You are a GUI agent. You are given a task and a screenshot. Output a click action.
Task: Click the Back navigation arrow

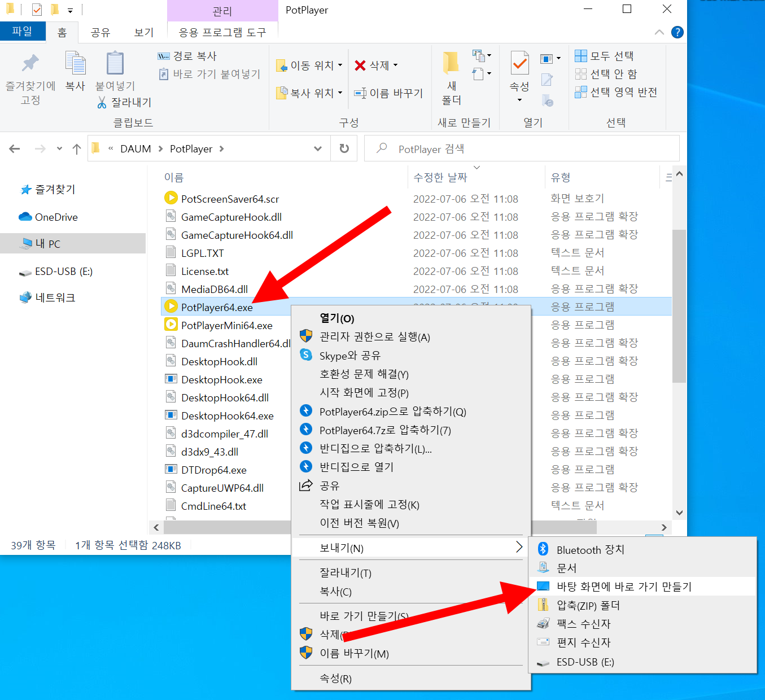tap(15, 148)
